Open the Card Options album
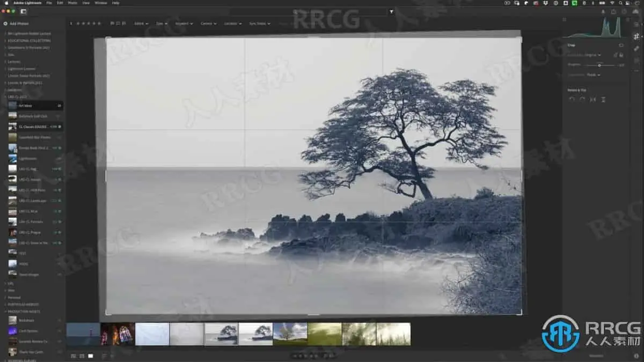The height and width of the screenshot is (362, 644). pos(35,331)
